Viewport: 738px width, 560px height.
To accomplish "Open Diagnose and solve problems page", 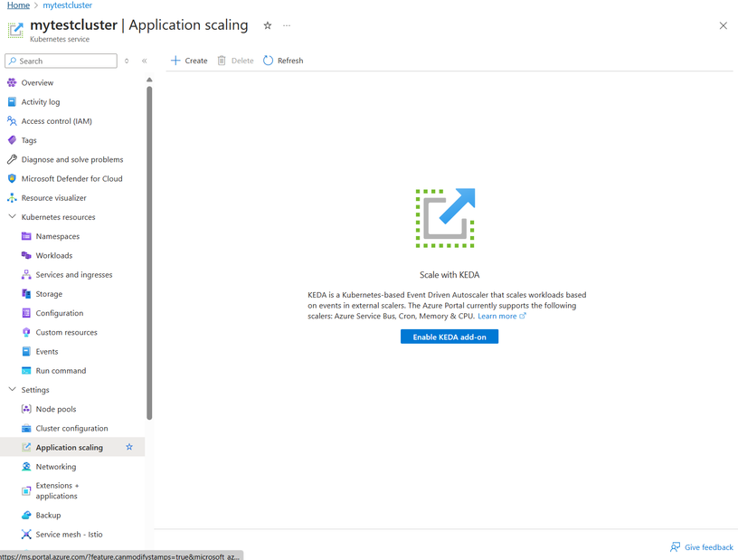I will pyautogui.click(x=72, y=159).
